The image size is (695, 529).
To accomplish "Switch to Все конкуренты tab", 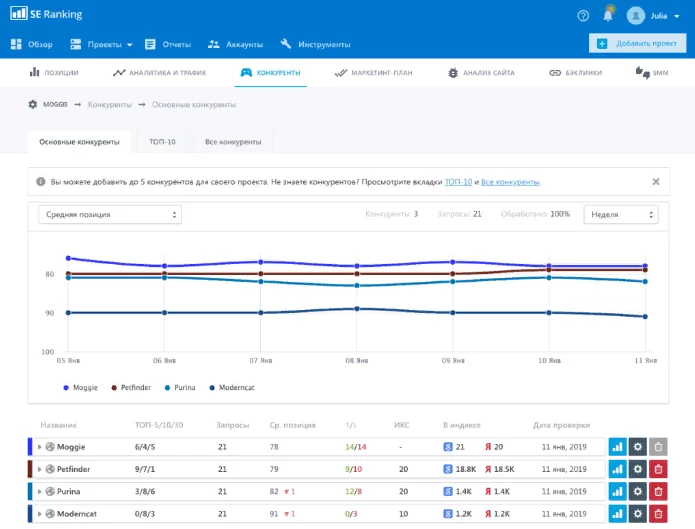I will point(233,142).
